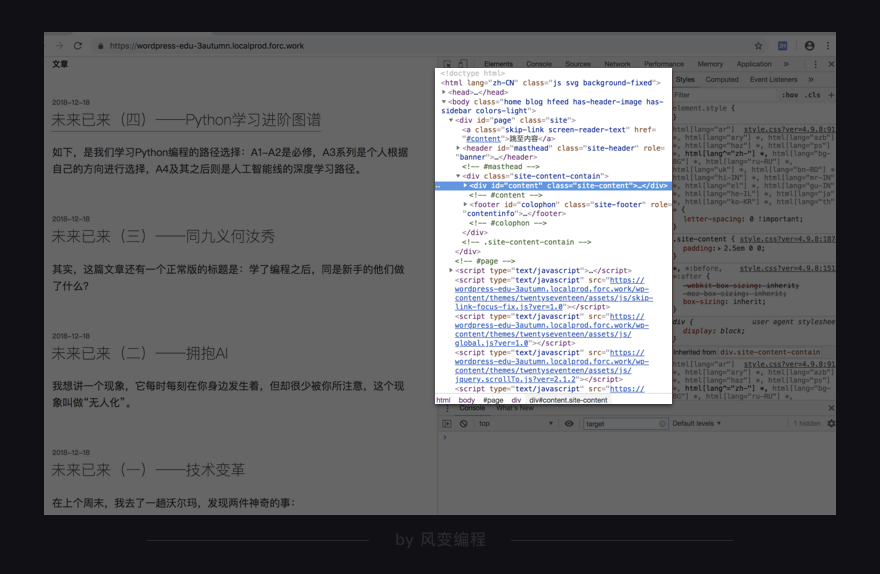The width and height of the screenshot is (880, 574).
Task: Show more Styles pane tabs via chevrons
Action: tap(811, 80)
